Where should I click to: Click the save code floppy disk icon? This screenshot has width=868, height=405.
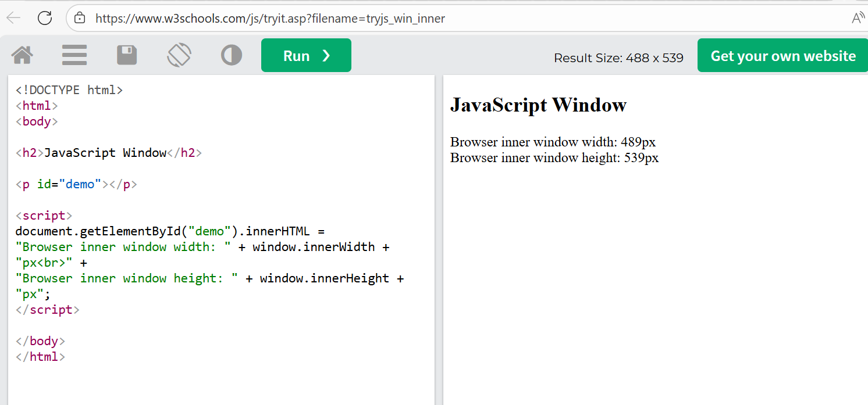[127, 56]
